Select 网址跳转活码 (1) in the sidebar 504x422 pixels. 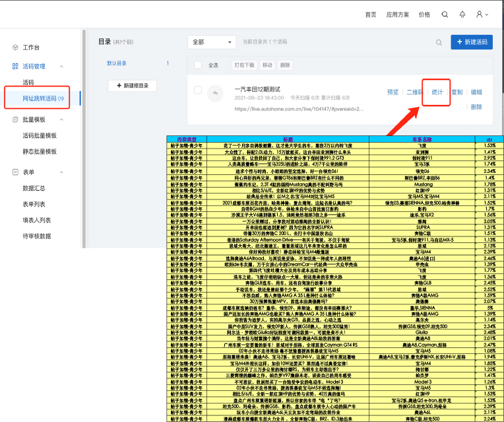tap(43, 98)
